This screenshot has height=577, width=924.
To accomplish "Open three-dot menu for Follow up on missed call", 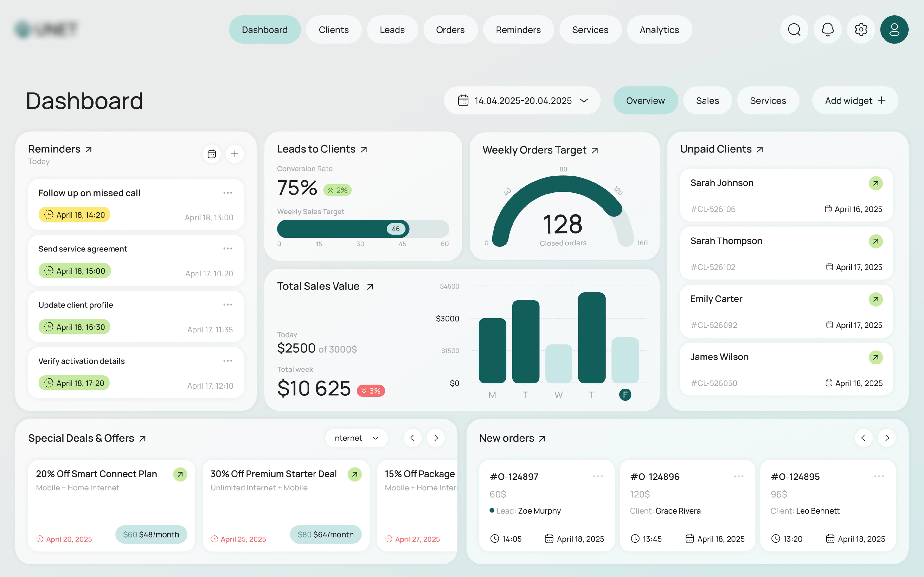I will point(228,193).
